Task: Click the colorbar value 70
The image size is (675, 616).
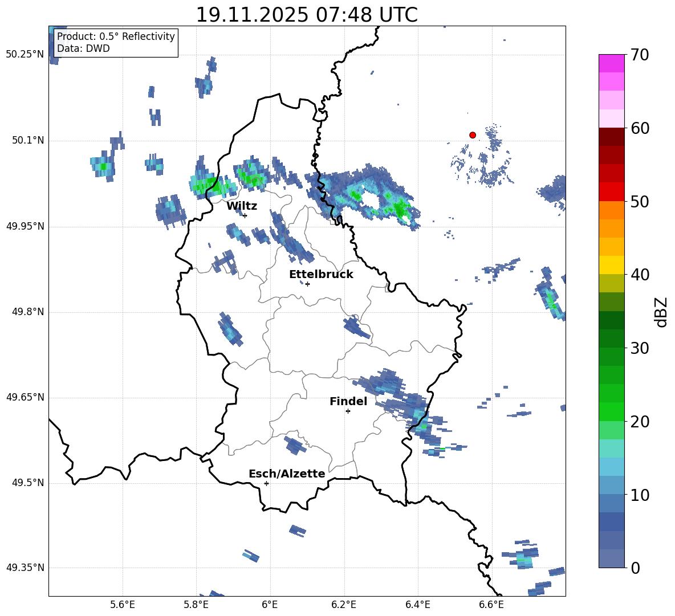Action: (x=639, y=55)
